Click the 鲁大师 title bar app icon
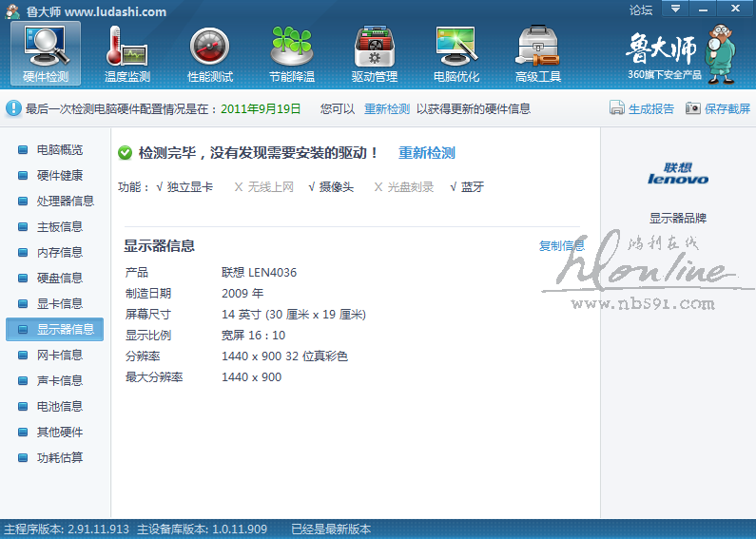756x539 pixels. click(x=12, y=11)
